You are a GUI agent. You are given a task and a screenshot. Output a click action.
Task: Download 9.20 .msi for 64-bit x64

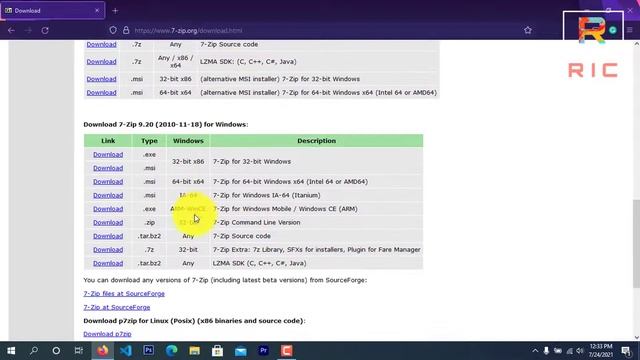(108, 182)
